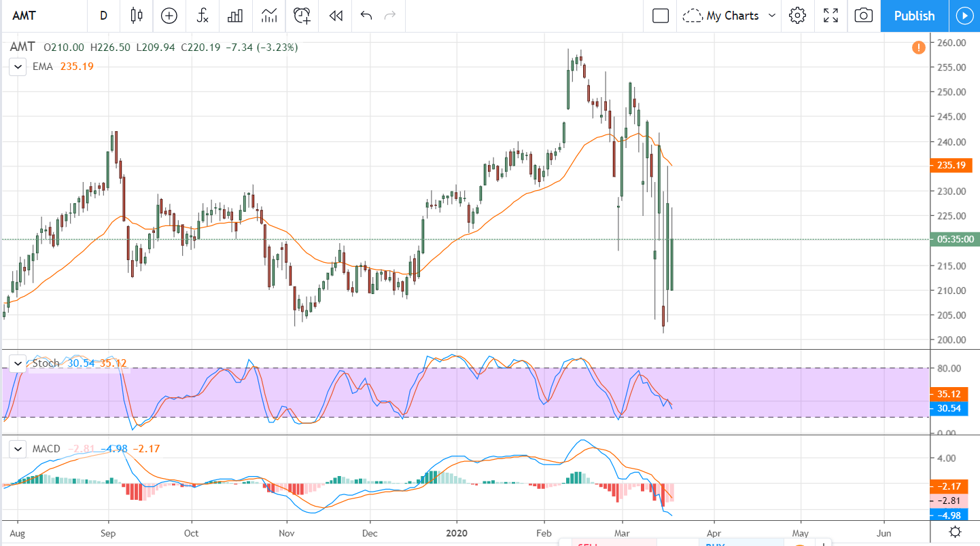This screenshot has width=980, height=546.
Task: Click the 200.00 price scale label
Action: click(x=951, y=340)
